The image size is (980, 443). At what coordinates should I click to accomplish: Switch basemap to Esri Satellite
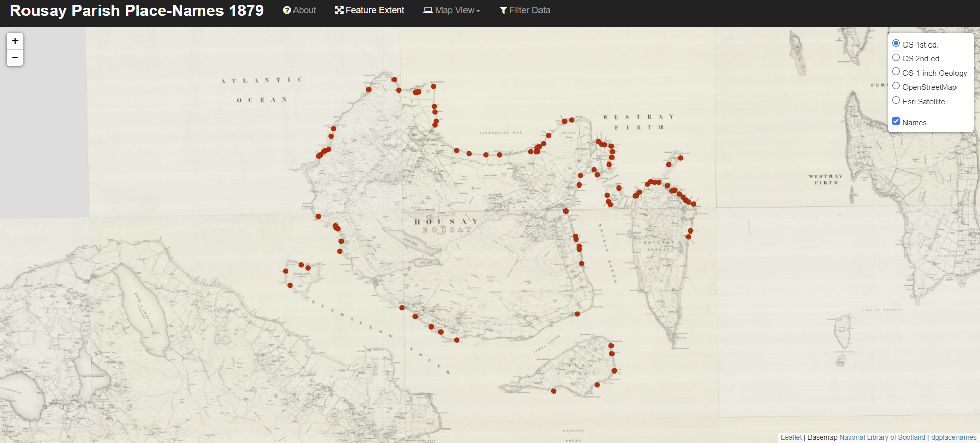tap(896, 101)
